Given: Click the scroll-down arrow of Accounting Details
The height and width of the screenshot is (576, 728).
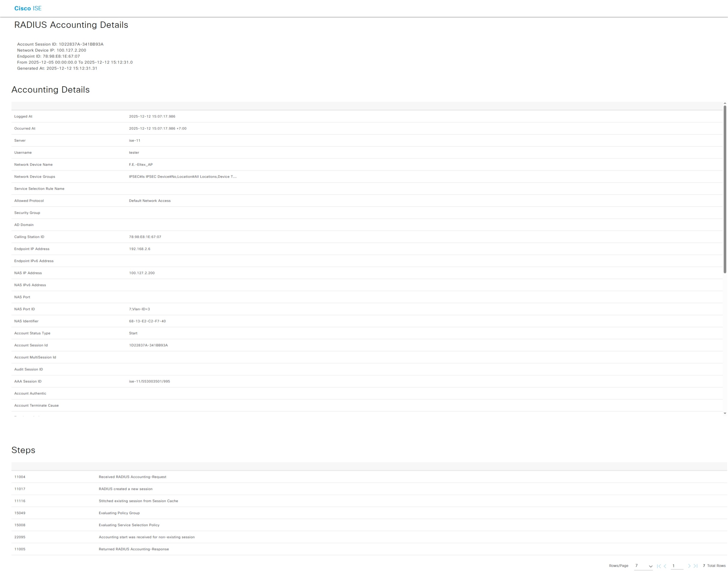Looking at the screenshot, I should 725,413.
